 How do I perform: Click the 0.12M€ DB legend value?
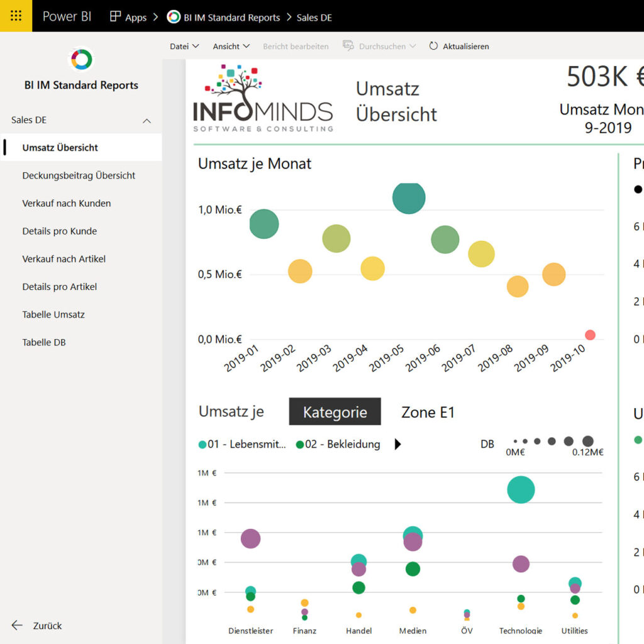tap(588, 452)
